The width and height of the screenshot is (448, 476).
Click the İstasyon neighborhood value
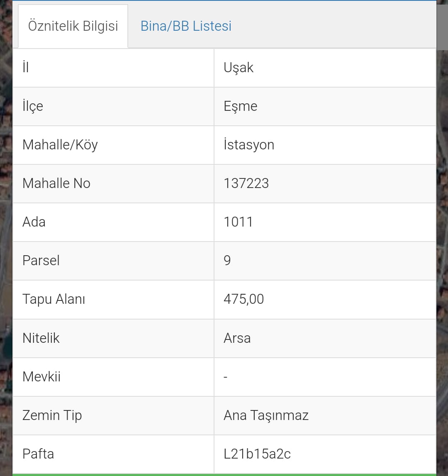click(x=249, y=145)
